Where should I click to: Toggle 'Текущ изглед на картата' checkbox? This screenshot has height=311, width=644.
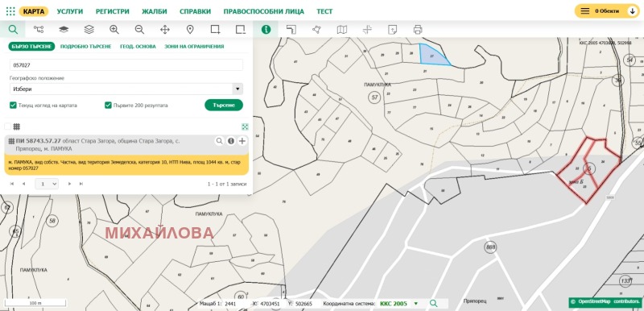[x=13, y=106]
